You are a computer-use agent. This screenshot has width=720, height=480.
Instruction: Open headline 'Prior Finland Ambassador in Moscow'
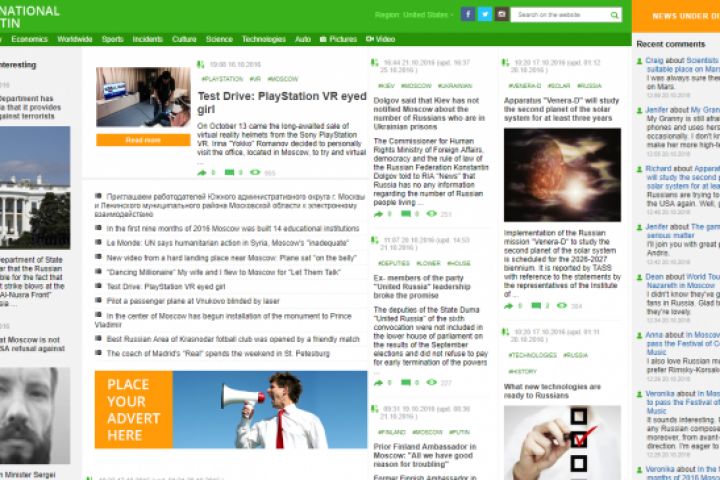[425, 455]
